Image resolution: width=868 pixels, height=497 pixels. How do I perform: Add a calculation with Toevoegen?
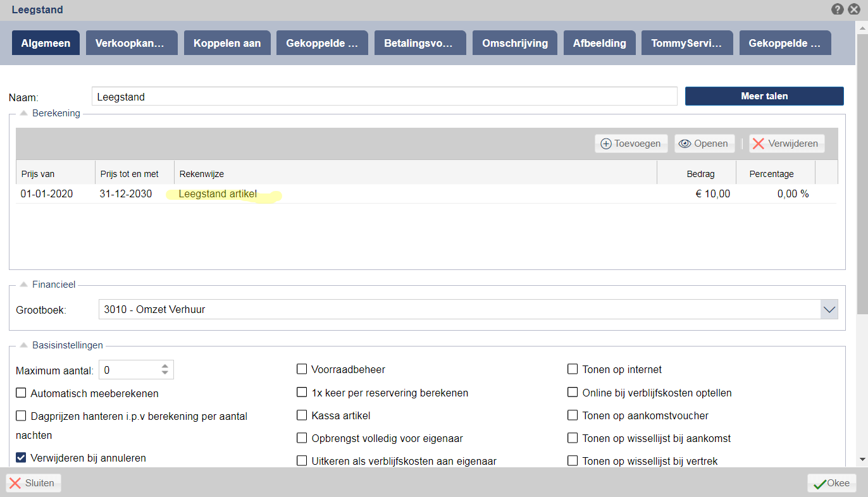[x=631, y=144]
